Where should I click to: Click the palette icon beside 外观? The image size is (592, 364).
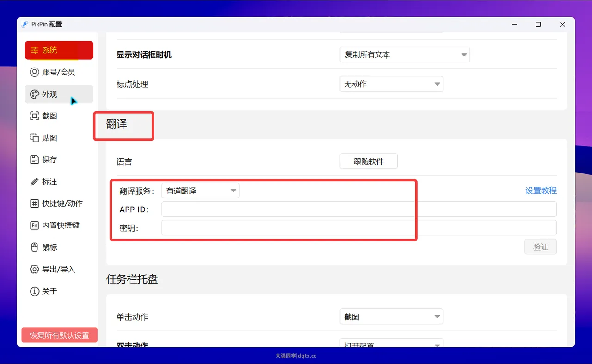(34, 94)
